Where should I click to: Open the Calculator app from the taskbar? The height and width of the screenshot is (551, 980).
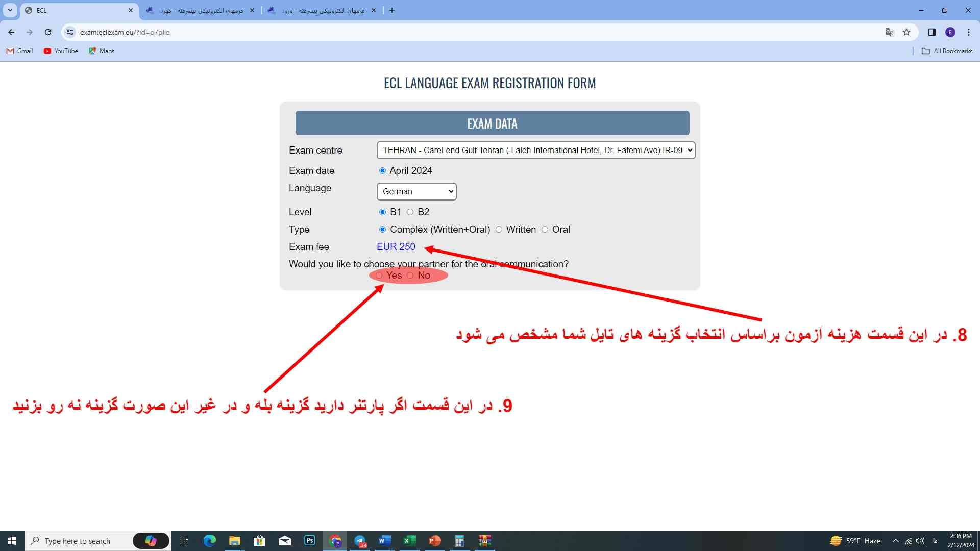click(460, 541)
